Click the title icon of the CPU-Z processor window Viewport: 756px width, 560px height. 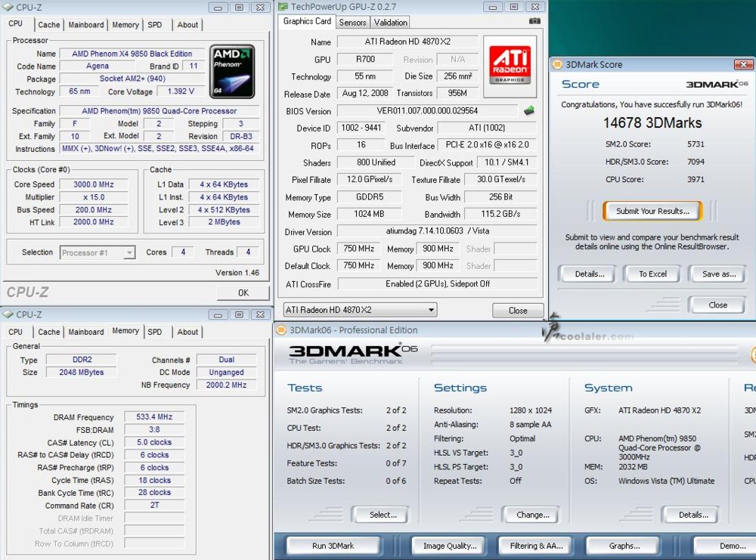click(8, 8)
